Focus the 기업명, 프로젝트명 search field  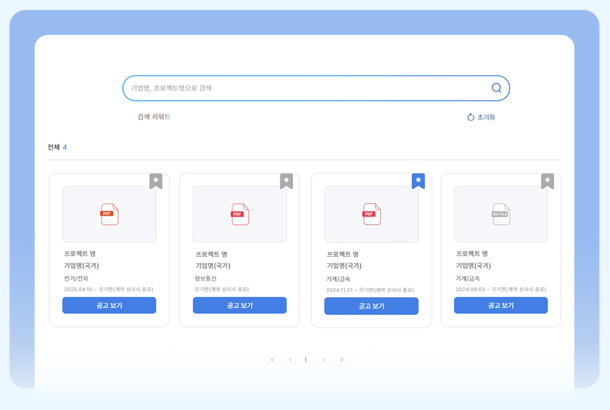(300, 88)
